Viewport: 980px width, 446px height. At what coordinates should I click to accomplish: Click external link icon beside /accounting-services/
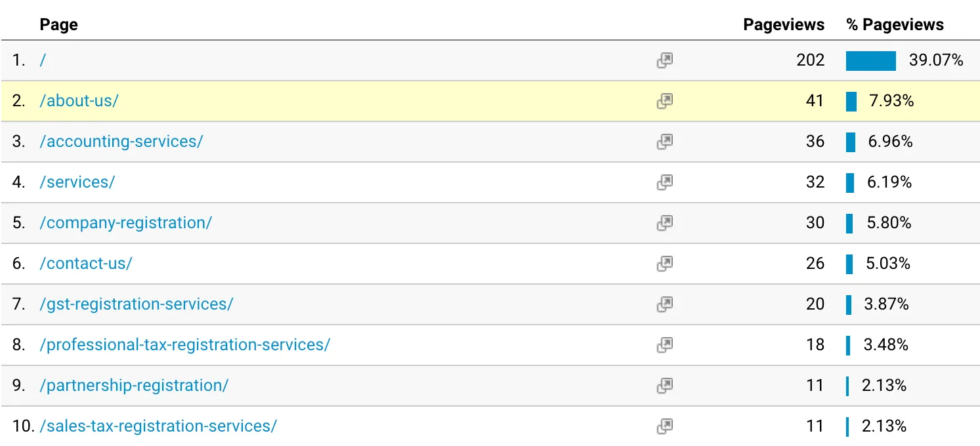(665, 142)
